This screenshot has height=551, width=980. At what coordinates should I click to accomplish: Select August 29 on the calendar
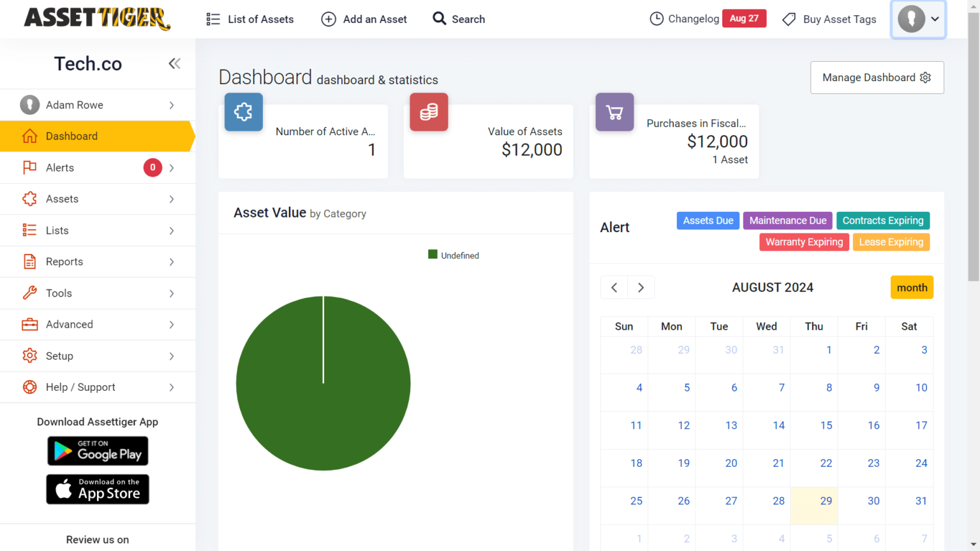826,501
